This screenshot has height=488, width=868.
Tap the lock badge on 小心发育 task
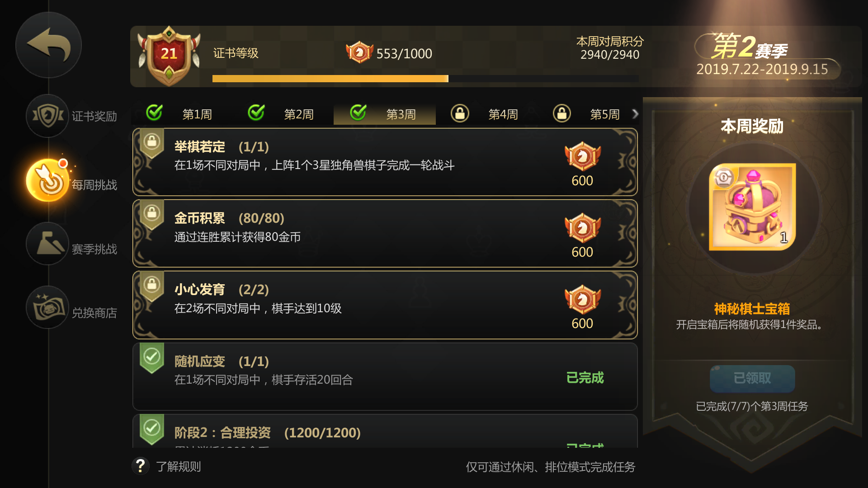point(152,286)
